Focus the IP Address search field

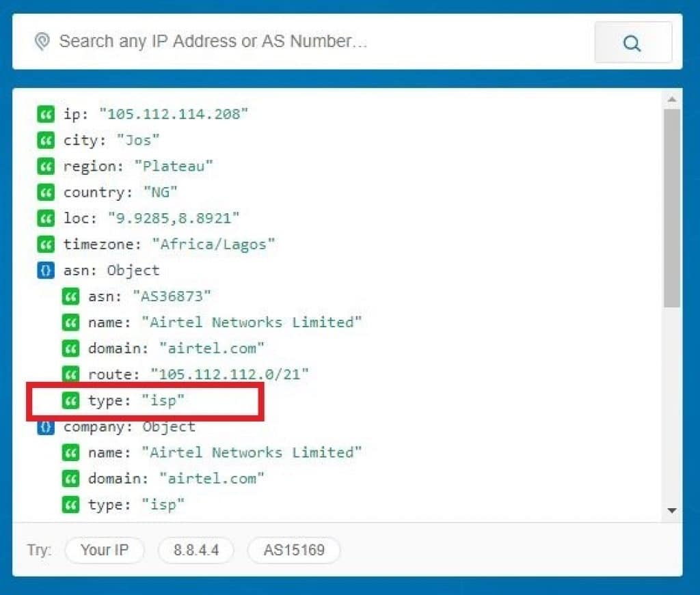click(x=308, y=42)
